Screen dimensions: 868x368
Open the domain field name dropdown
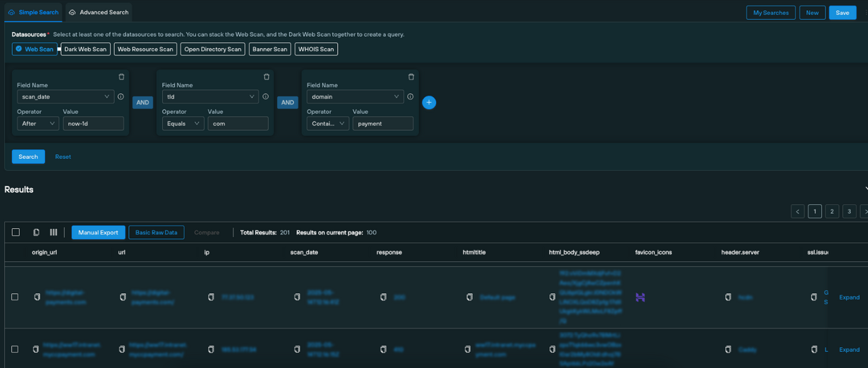pos(355,97)
